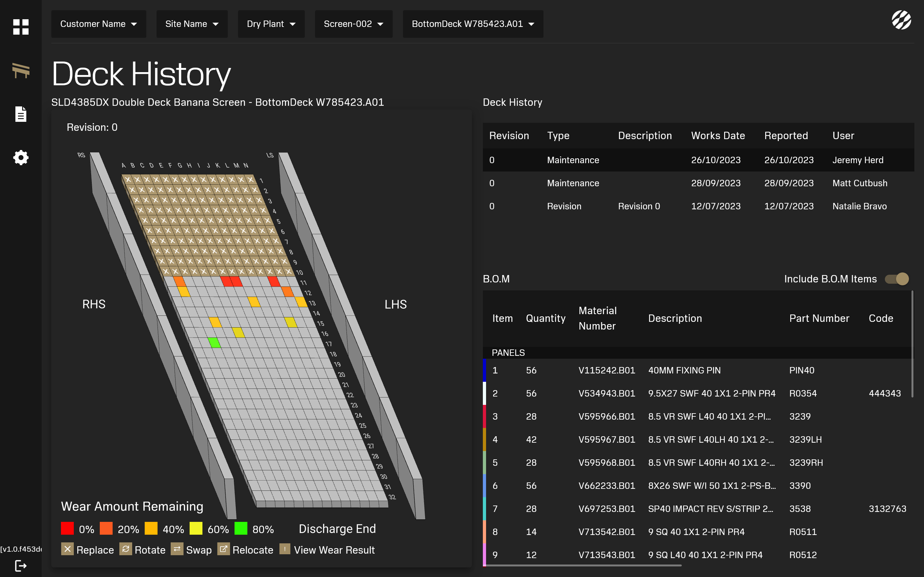Click the Replace legend icon
This screenshot has width=924, height=577.
(67, 549)
